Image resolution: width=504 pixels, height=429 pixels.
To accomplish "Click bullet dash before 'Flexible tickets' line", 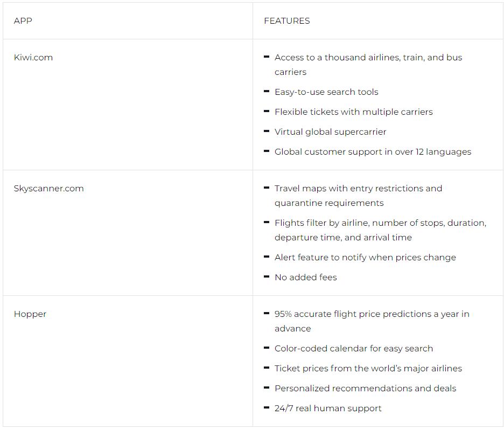I will (267, 112).
